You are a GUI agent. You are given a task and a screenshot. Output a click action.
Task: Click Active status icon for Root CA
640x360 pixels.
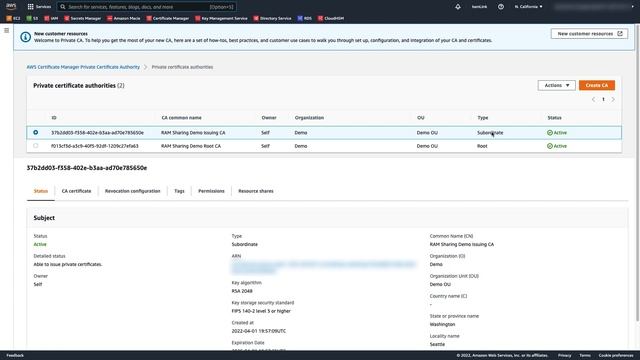(550, 146)
